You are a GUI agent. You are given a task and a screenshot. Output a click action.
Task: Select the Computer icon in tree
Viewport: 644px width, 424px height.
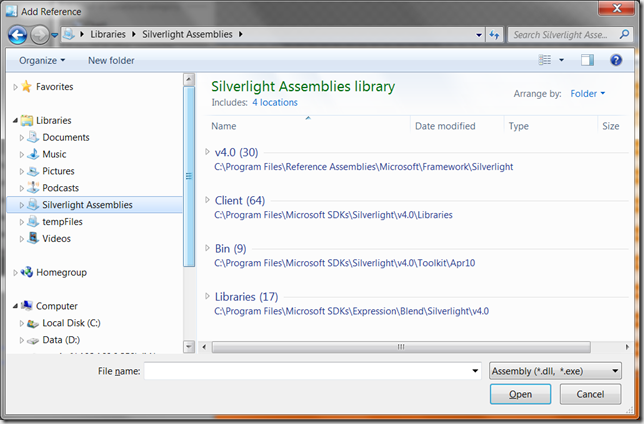(x=27, y=306)
